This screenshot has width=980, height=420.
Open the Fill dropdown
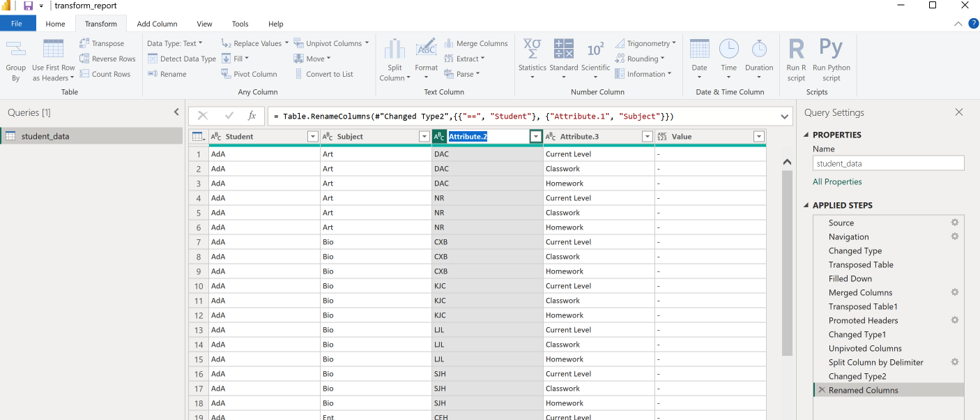click(234, 59)
